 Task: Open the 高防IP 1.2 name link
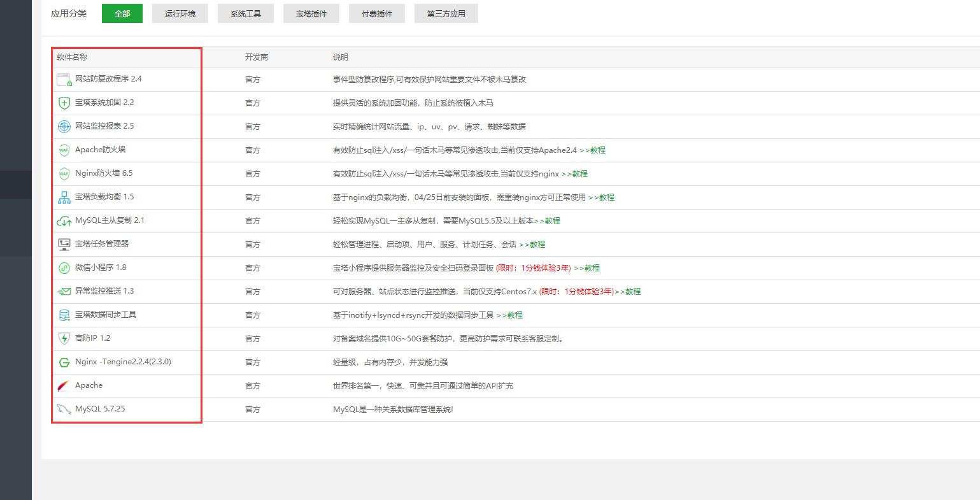coord(92,338)
